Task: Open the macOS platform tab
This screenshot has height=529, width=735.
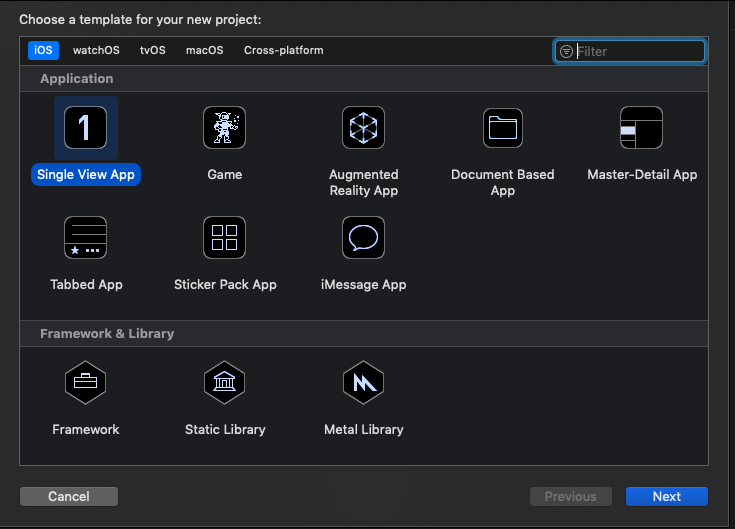Action: pos(205,50)
